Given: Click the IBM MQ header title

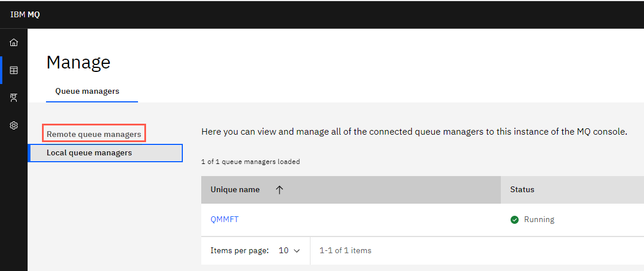Looking at the screenshot, I should pos(25,14).
